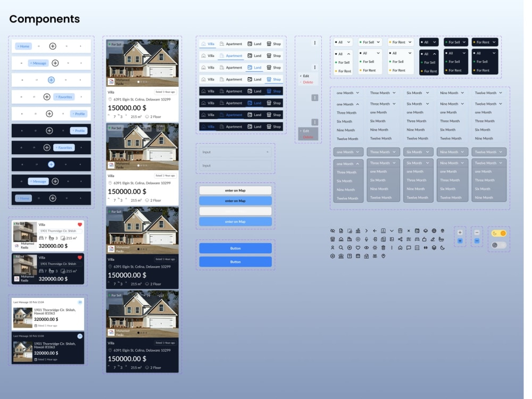This screenshot has height=399, width=532.
Task: Choose Delete in the light context menu
Action: click(x=307, y=82)
